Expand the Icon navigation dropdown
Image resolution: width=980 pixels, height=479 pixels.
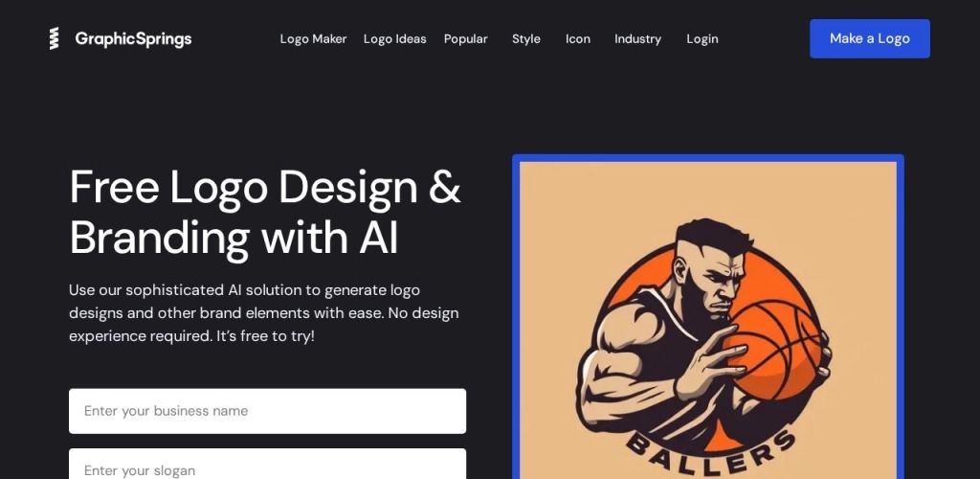click(577, 38)
